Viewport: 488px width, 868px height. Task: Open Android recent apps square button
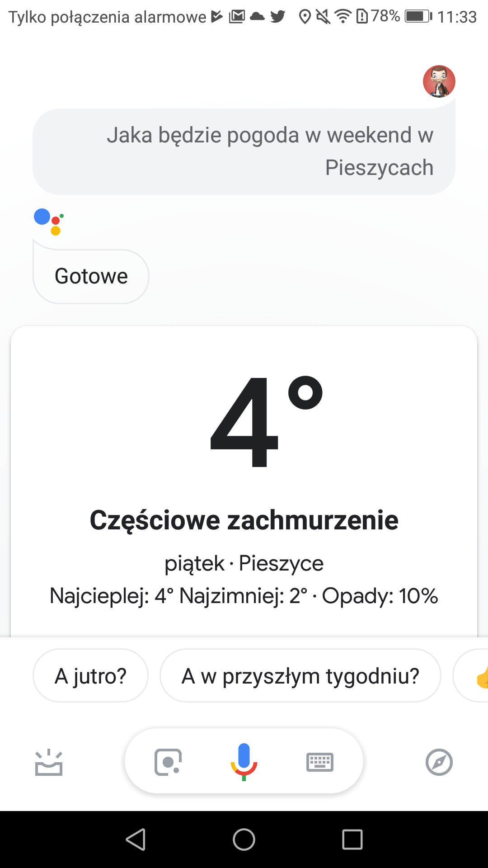pyautogui.click(x=352, y=840)
